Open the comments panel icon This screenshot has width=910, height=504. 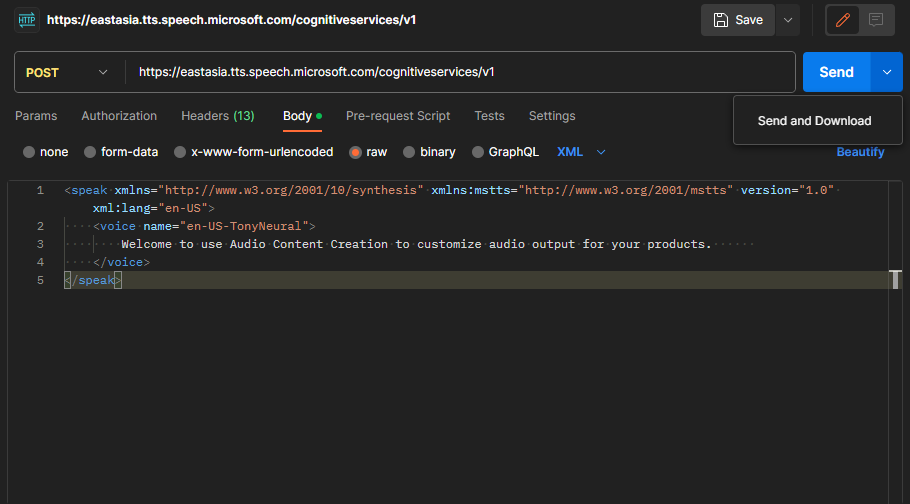[x=876, y=20]
